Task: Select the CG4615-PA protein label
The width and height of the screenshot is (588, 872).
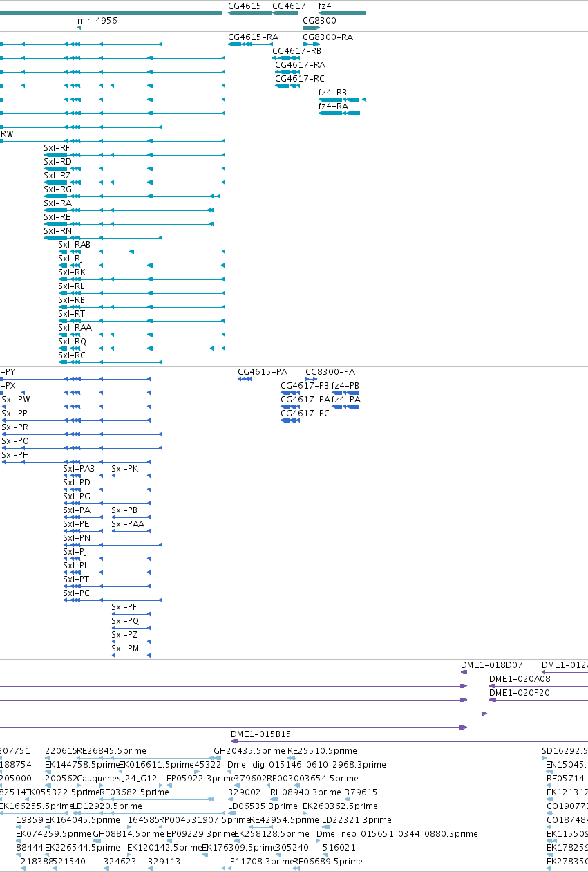Action: (263, 372)
